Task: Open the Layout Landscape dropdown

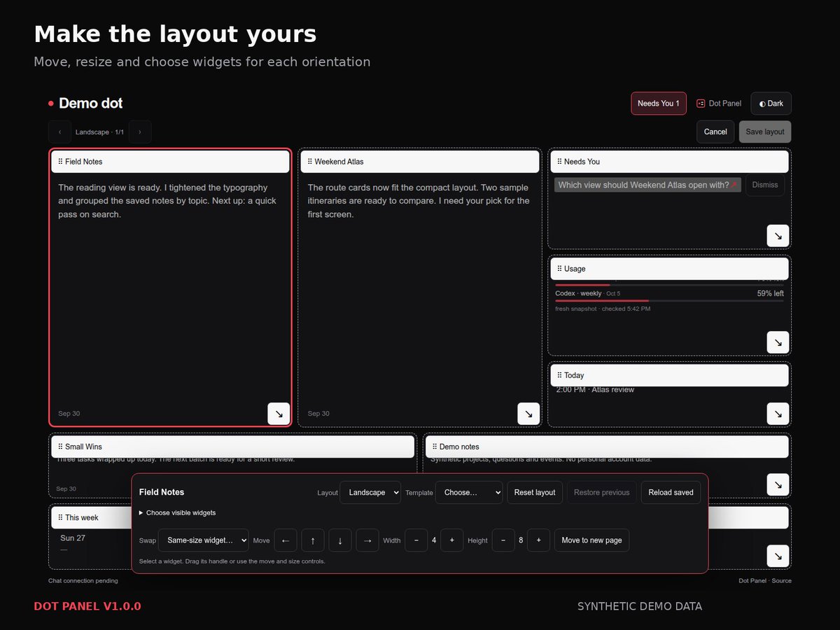Action: click(x=370, y=492)
